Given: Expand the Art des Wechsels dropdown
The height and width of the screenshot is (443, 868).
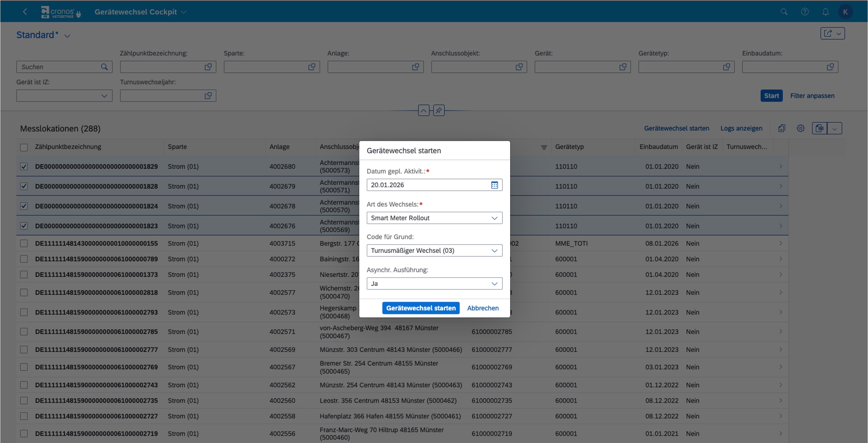Looking at the screenshot, I should coord(494,218).
